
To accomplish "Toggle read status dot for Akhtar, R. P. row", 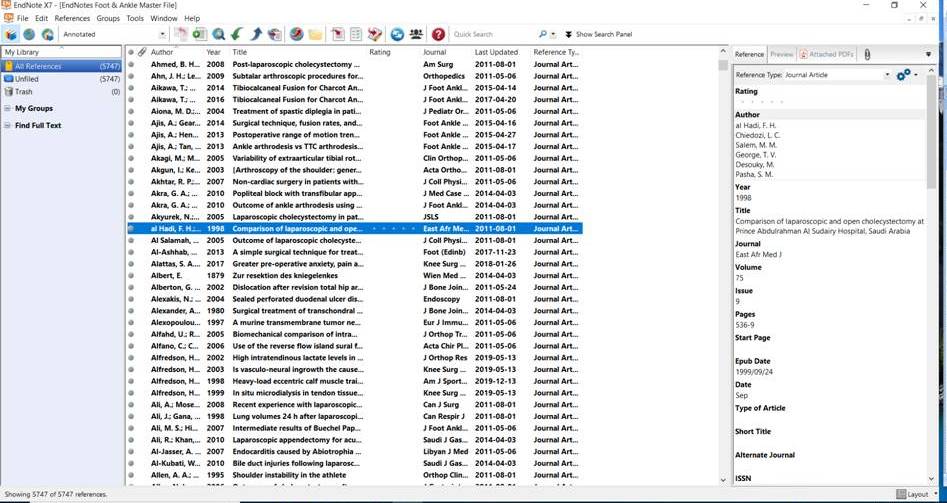I will (131, 182).
